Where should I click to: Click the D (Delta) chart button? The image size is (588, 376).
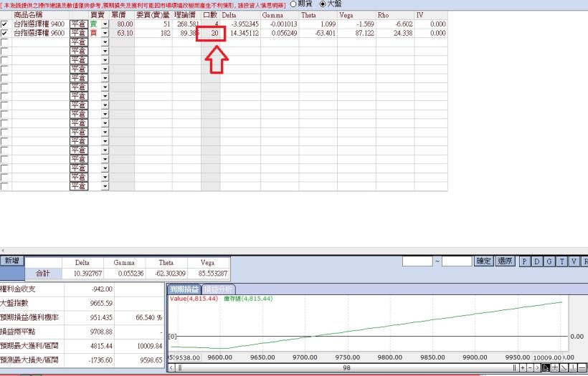(537, 262)
